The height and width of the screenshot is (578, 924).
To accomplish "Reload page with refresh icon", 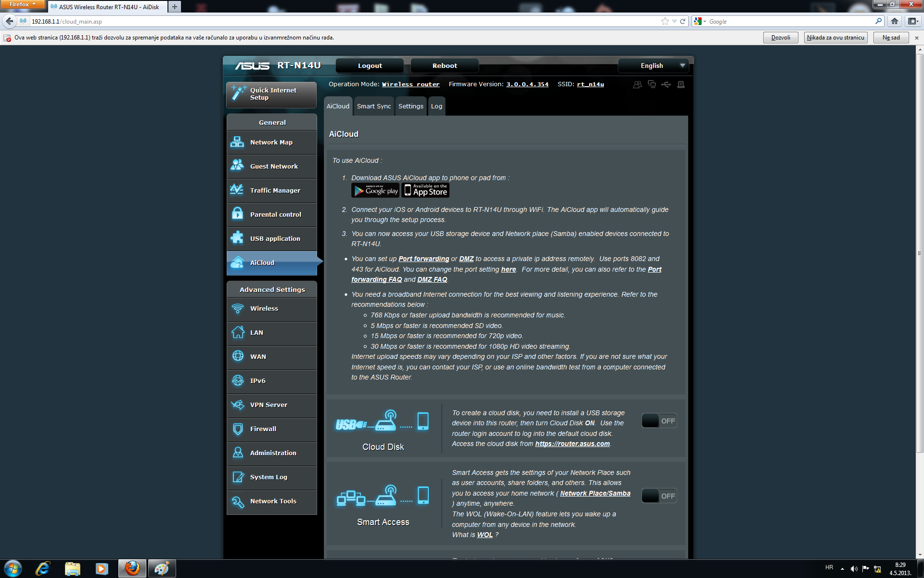I will coord(682,21).
